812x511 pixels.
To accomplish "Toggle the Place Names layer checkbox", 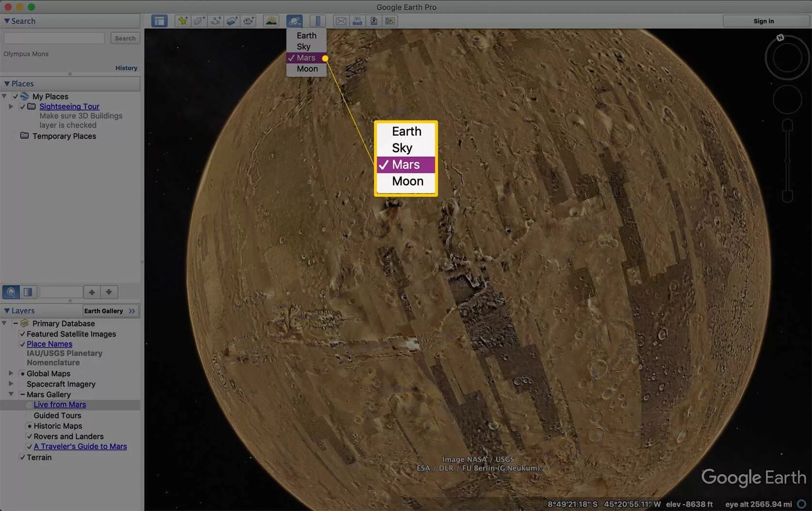I will (22, 344).
